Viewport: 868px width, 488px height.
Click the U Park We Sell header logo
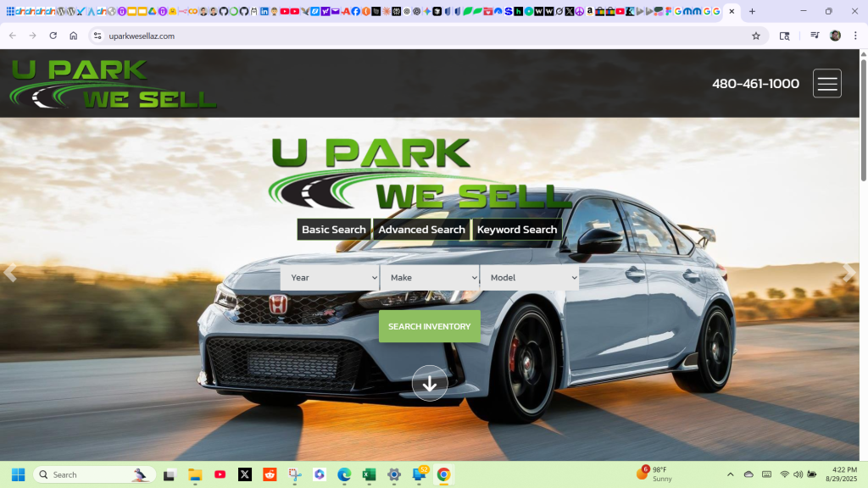coord(114,84)
